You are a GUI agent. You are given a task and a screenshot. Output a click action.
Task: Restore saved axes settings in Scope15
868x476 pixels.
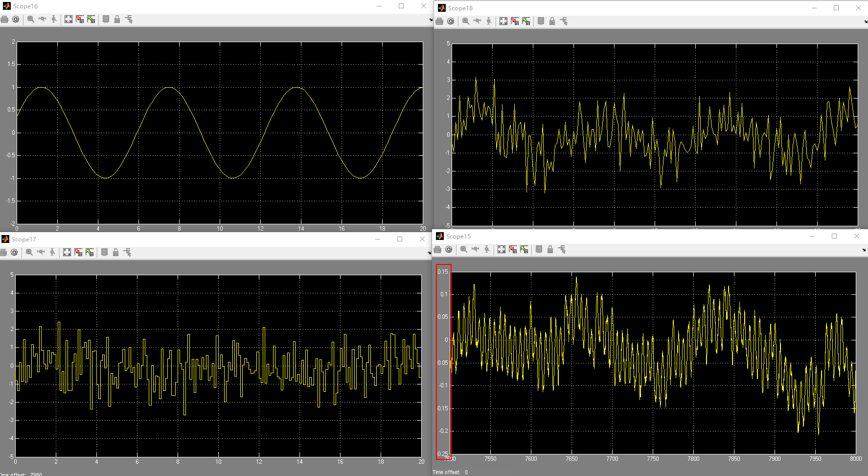(x=524, y=249)
